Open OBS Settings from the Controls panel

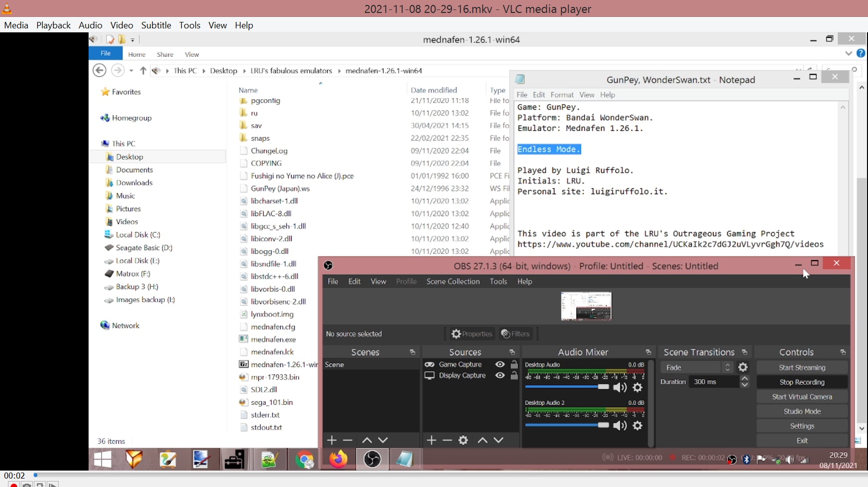802,426
